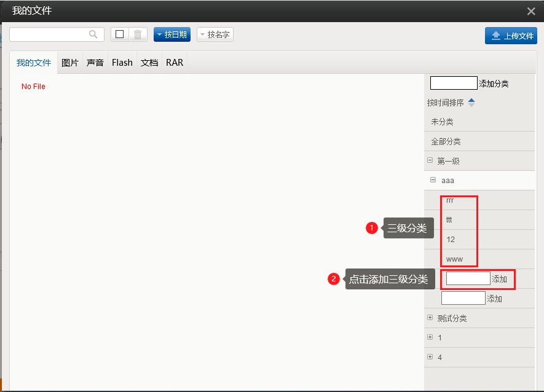
Task: Switch to the Flash tab
Action: pyautogui.click(x=122, y=63)
